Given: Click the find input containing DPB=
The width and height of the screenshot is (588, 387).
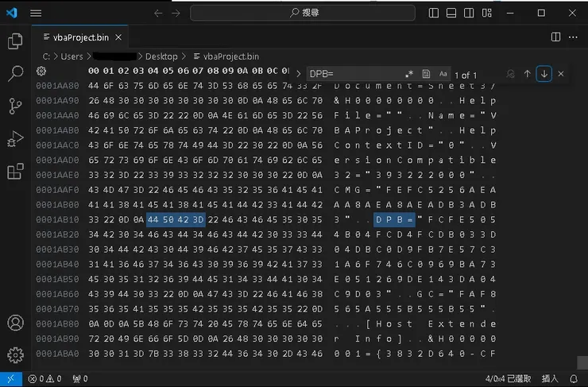Looking at the screenshot, I should coord(354,74).
